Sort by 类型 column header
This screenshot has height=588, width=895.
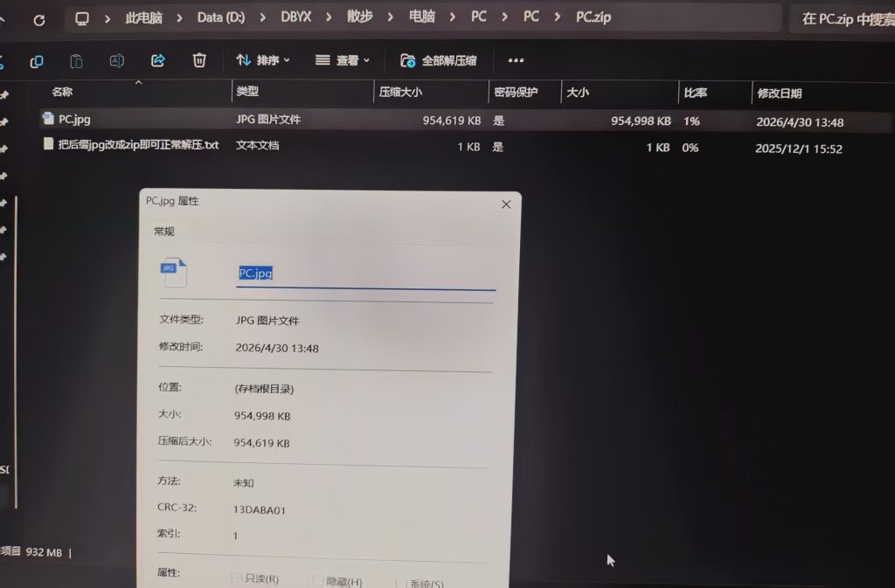pos(247,91)
